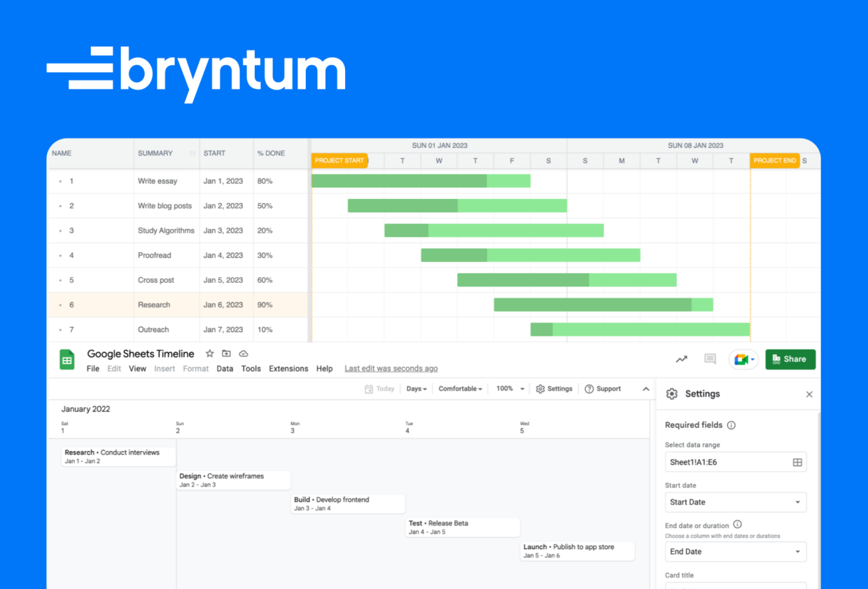The height and width of the screenshot is (589, 868).
Task: Click the Write essay progress bar
Action: (x=420, y=181)
